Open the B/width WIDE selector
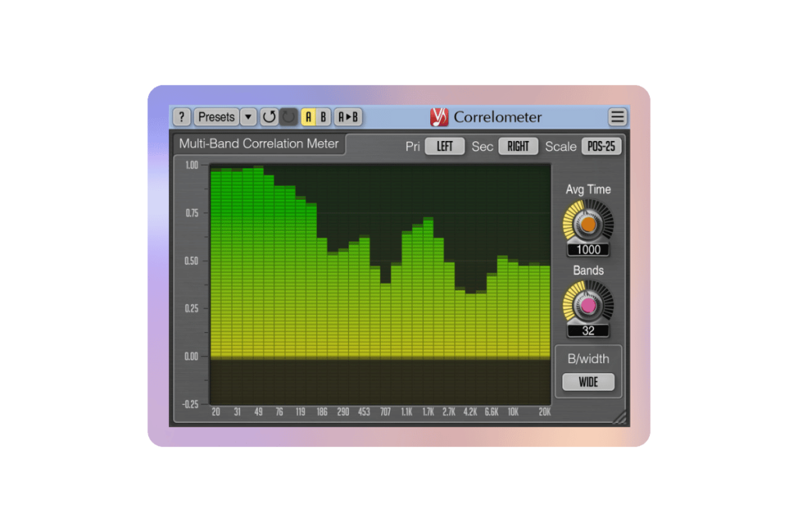Image resolution: width=798 pixels, height=532 pixels. [588, 382]
